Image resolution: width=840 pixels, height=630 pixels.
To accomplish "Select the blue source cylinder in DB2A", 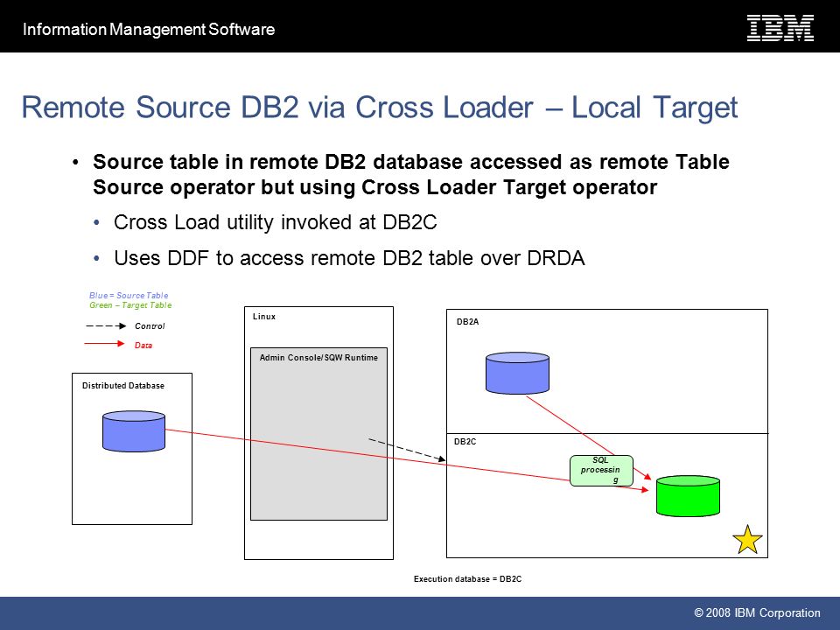I will coord(517,373).
